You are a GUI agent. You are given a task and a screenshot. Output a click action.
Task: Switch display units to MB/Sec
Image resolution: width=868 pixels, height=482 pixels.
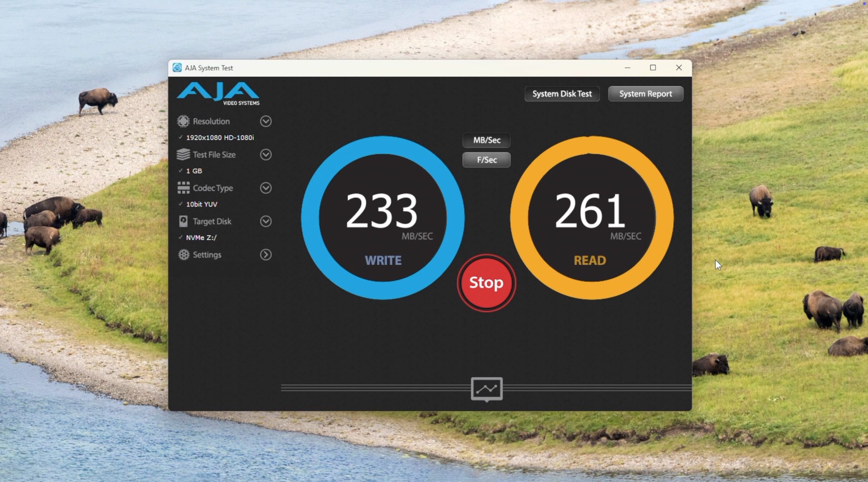point(486,140)
